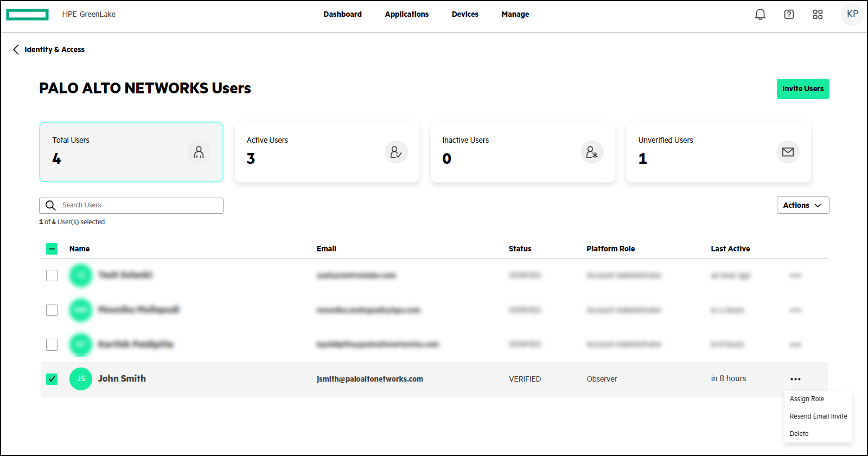The height and width of the screenshot is (456, 868).
Task: Click the help question mark icon
Action: click(789, 15)
